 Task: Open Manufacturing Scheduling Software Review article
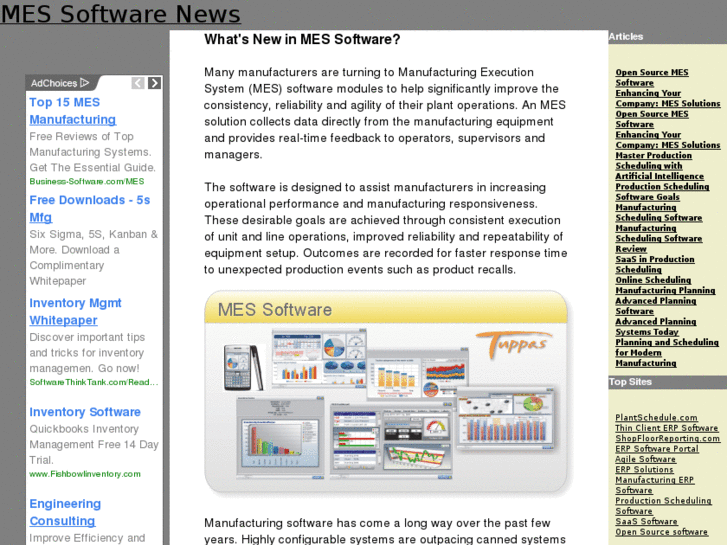658,238
